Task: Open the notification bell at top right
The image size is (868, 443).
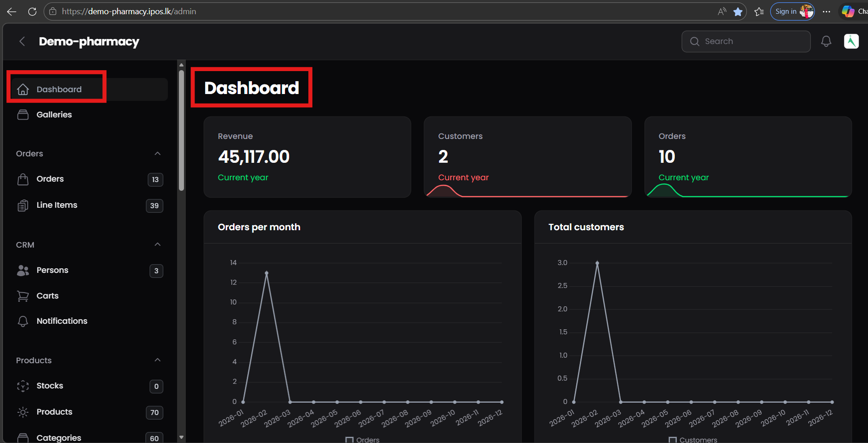Action: (826, 41)
